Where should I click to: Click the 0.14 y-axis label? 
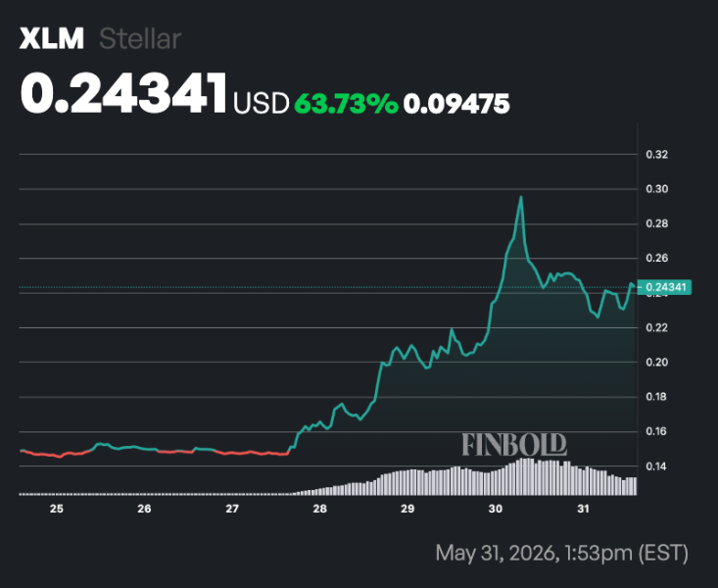(x=656, y=466)
